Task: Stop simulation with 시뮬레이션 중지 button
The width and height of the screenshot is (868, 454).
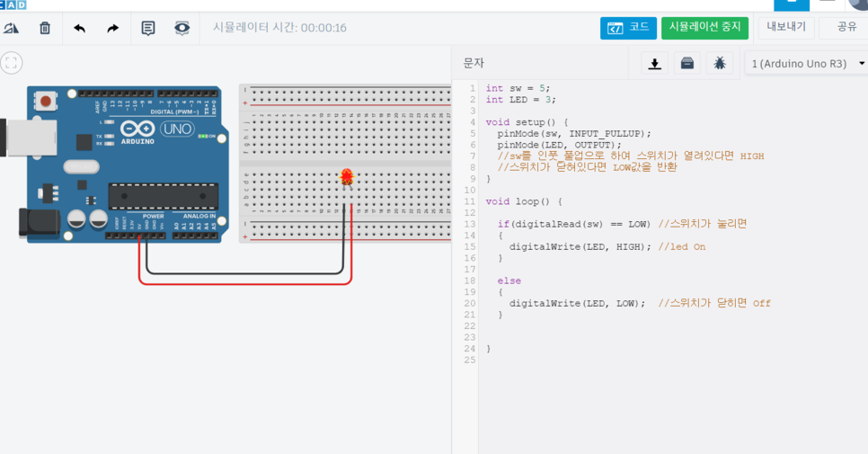Action: (704, 28)
